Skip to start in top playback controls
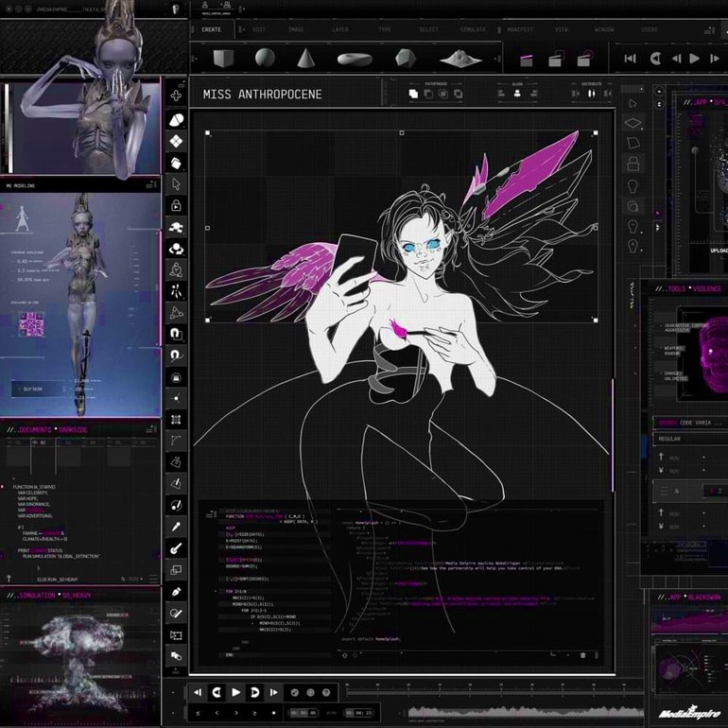This screenshot has width=728, height=728. coord(631,59)
